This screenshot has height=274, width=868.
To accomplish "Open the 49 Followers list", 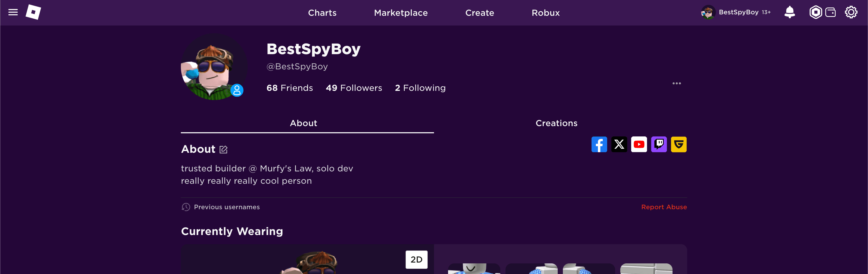I will [354, 88].
